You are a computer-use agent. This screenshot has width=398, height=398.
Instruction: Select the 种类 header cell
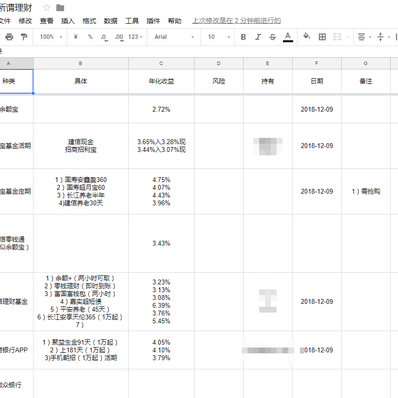(16, 81)
